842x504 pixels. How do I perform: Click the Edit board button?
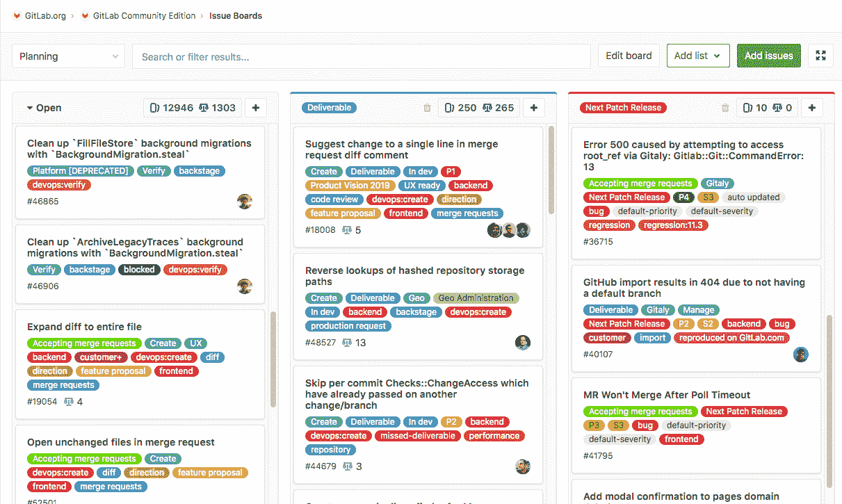tap(628, 55)
